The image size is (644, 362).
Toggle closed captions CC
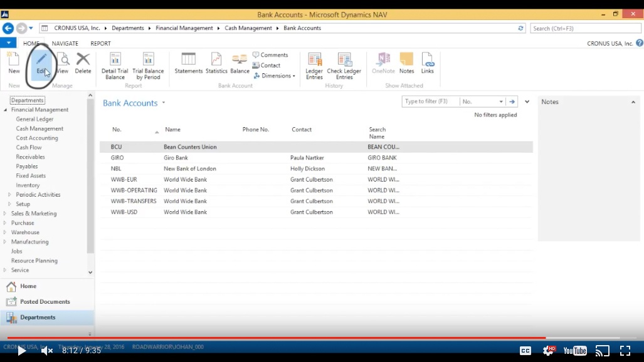coord(525,351)
